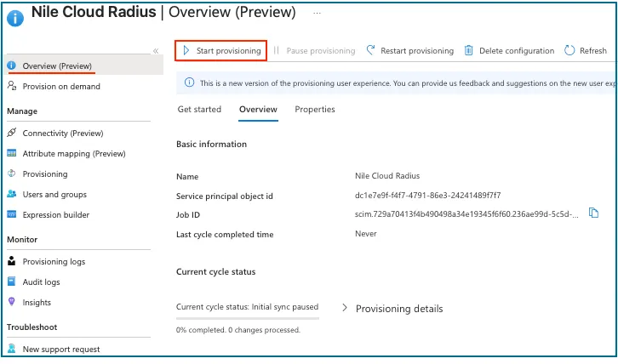Click the 'Basic information' heading

pyautogui.click(x=211, y=145)
